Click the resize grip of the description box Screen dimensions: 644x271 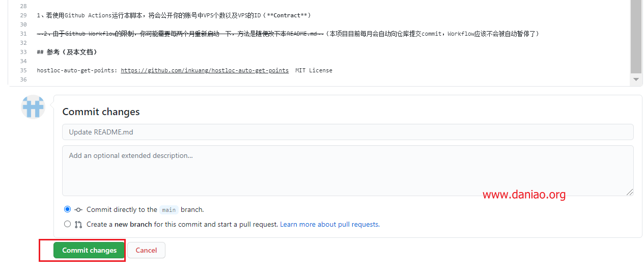pyautogui.click(x=630, y=192)
